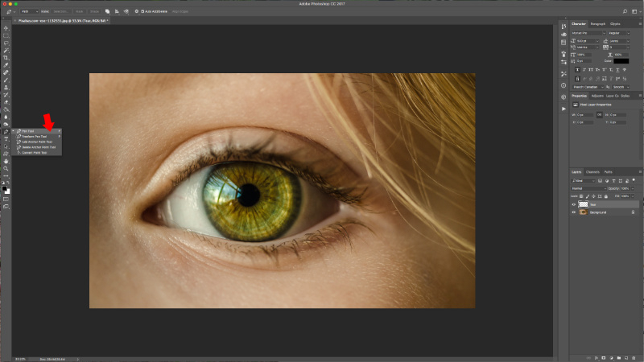Click the Eyedropper tool
Viewport: 644px width, 362px height.
point(6,65)
